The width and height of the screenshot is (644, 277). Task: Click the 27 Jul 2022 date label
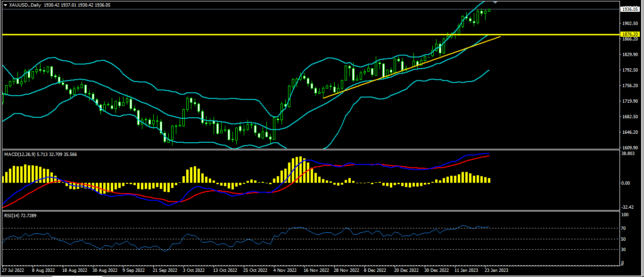click(x=13, y=271)
